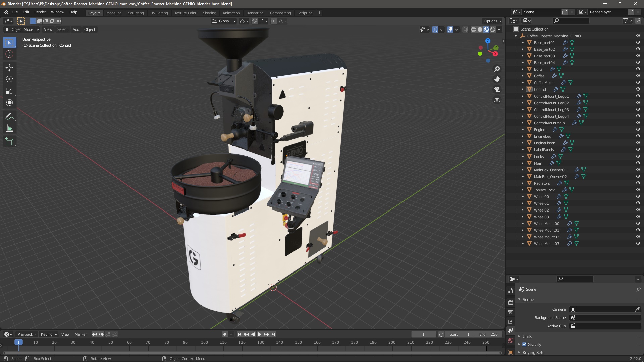Hide the Control object in outliner

point(638,89)
